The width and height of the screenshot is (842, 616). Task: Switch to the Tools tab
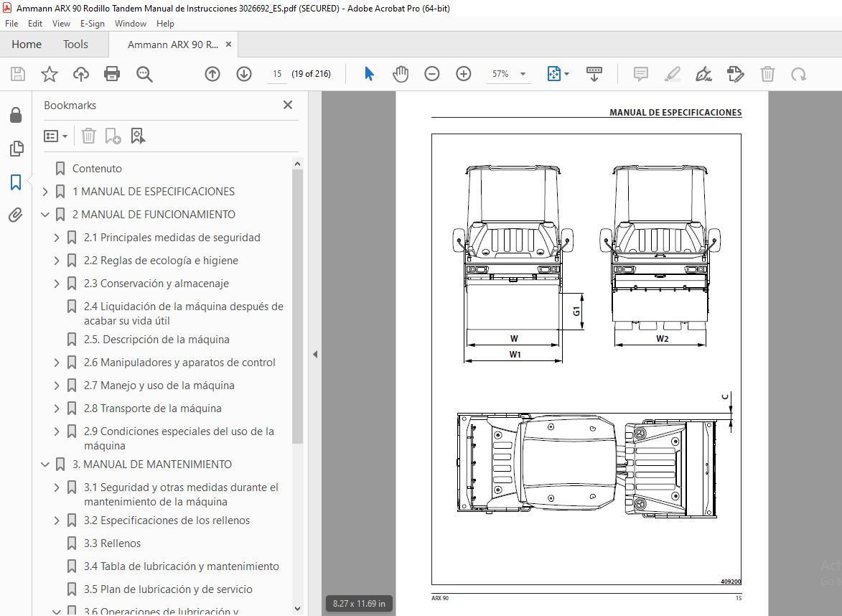point(75,45)
